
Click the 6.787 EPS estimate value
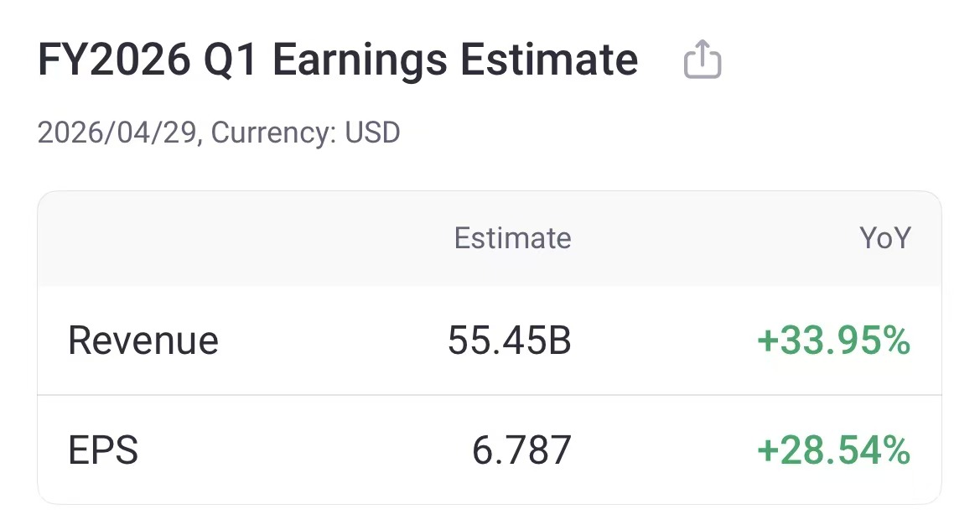point(521,450)
